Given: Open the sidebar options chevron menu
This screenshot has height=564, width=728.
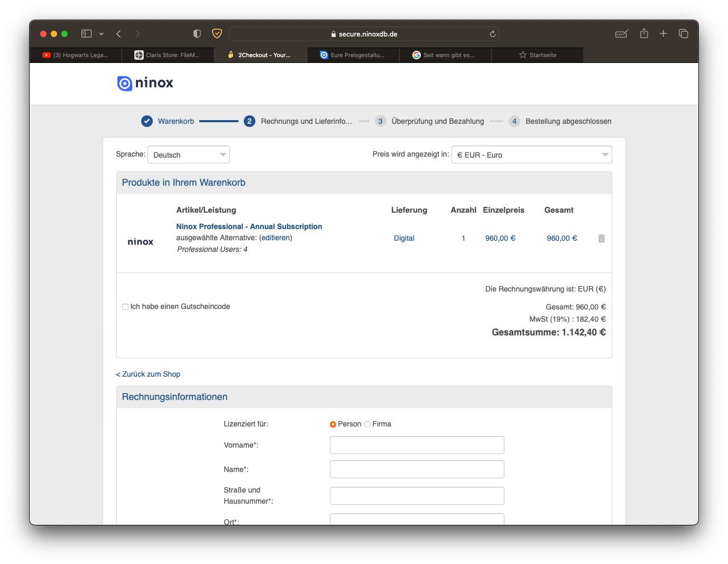Looking at the screenshot, I should pyautogui.click(x=102, y=34).
